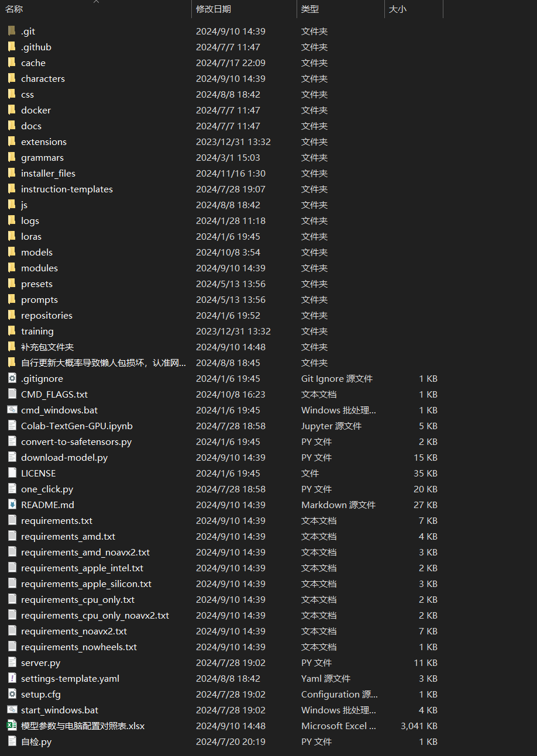Select the logs folder name

tap(30, 220)
